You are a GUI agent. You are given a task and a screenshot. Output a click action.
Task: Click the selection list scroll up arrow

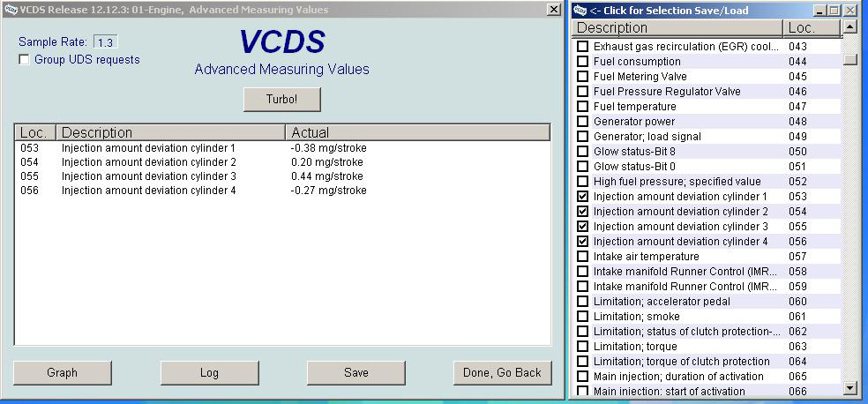(x=849, y=26)
